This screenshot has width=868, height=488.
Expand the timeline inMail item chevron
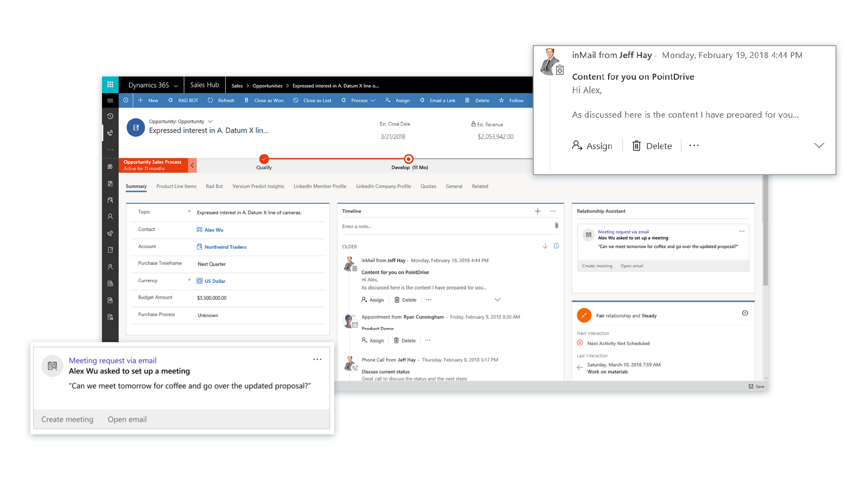(497, 299)
